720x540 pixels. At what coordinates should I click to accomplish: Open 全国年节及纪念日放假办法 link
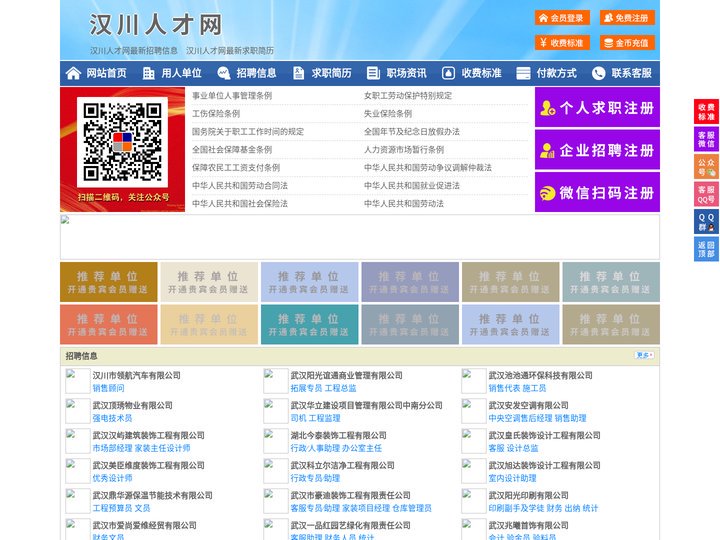click(412, 131)
